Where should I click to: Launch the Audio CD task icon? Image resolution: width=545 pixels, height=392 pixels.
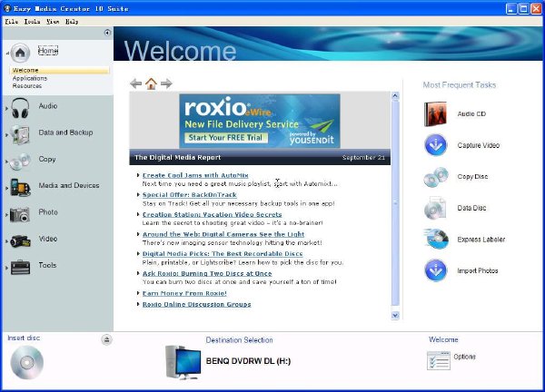[x=435, y=114]
